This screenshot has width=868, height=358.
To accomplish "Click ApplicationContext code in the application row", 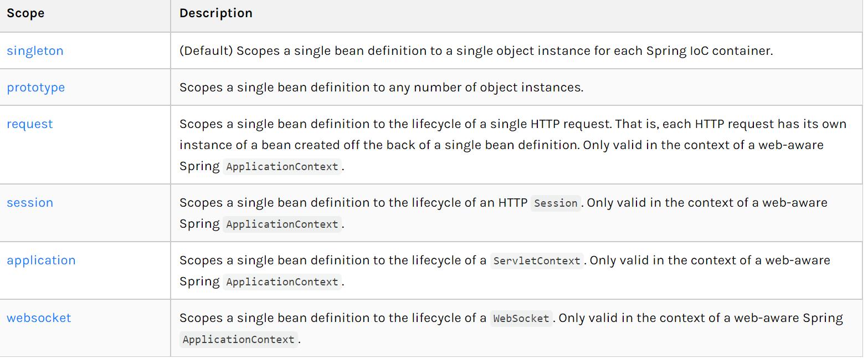I will pos(283,282).
